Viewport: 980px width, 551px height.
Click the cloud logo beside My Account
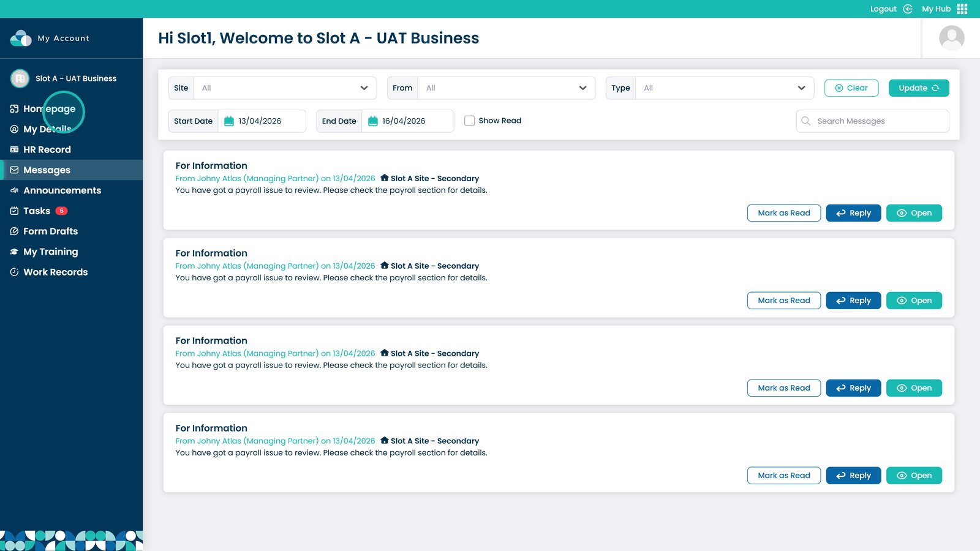click(21, 38)
